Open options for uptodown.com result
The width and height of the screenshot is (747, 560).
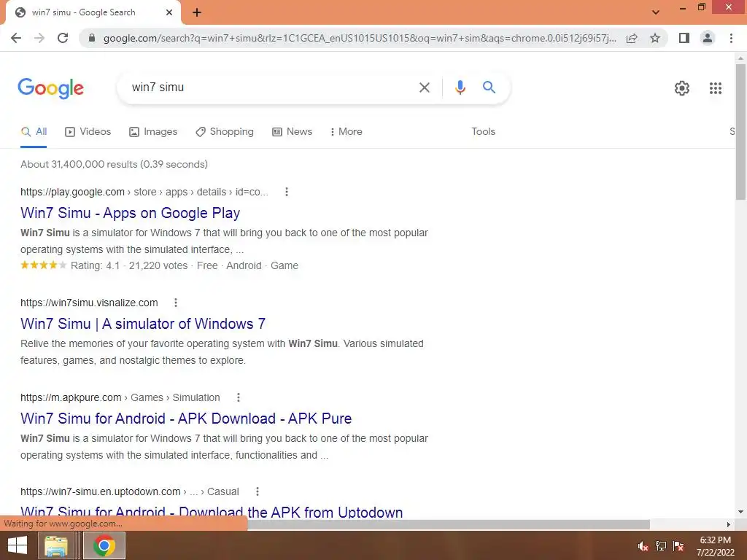point(258,491)
